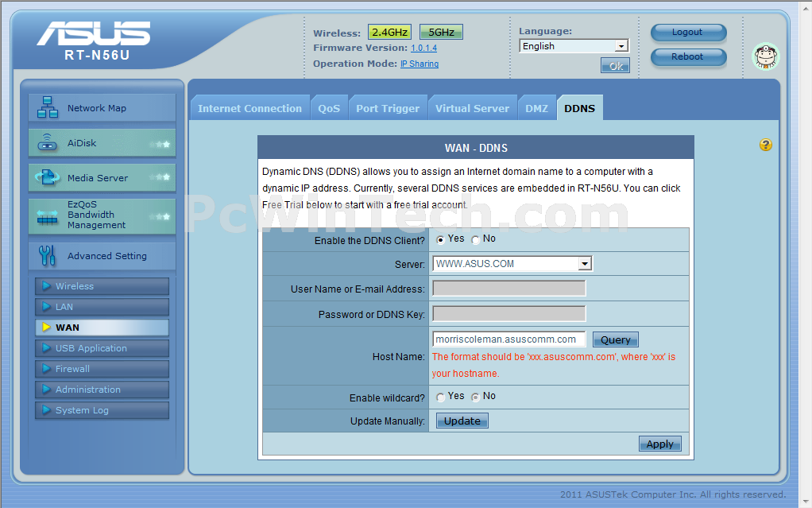
Task: Click the stars on the EzQoS button
Action: pos(160,217)
